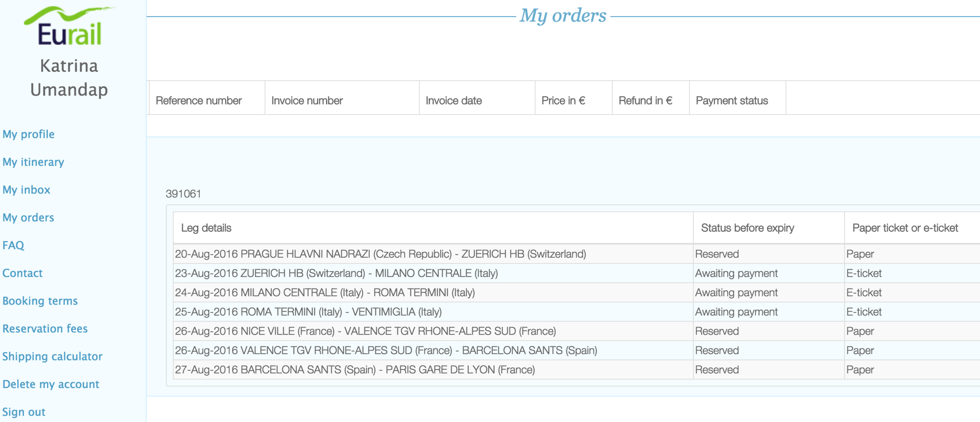Viewport: 980px width, 422px height.
Task: Select order number 391061
Action: [183, 194]
